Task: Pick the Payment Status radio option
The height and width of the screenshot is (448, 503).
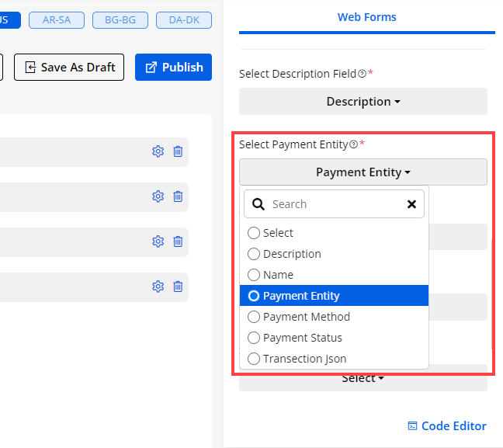Action: pos(253,338)
